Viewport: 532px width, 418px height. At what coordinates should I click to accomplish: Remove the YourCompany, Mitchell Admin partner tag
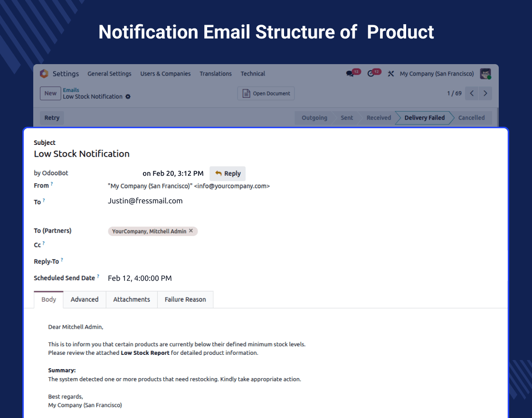(191, 231)
